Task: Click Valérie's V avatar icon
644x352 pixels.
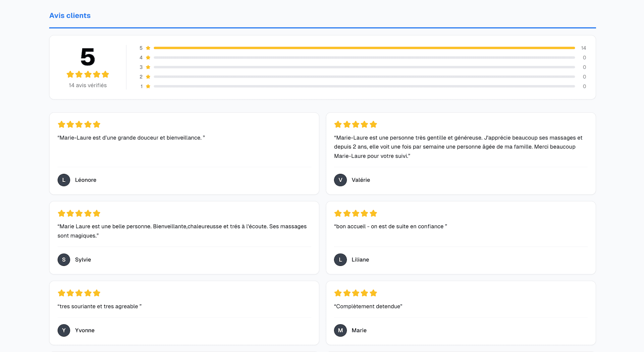Action: (340, 180)
